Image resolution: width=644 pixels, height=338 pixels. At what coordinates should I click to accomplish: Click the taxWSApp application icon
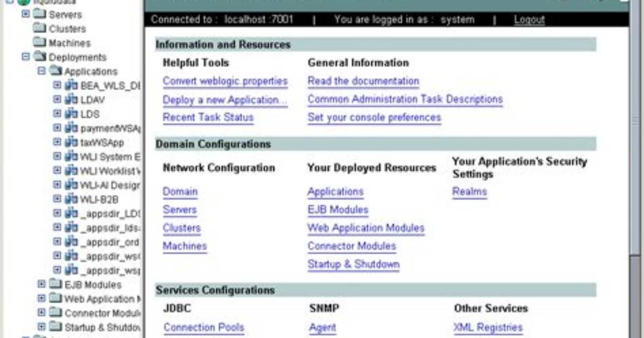pos(71,142)
